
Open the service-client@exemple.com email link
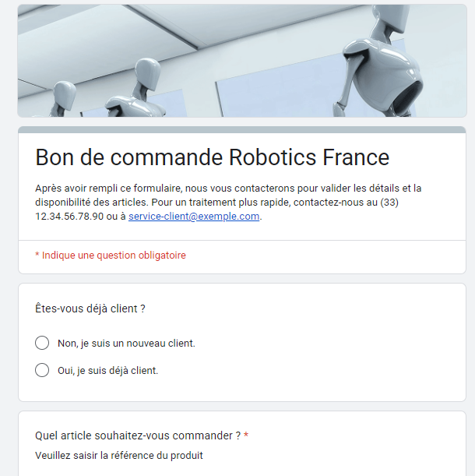[x=194, y=217]
